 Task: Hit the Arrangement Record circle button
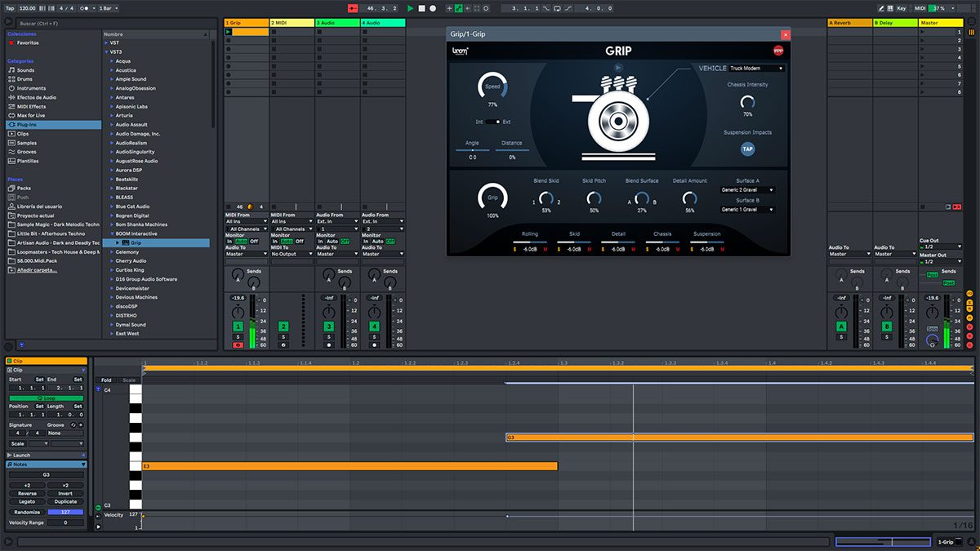[433, 8]
